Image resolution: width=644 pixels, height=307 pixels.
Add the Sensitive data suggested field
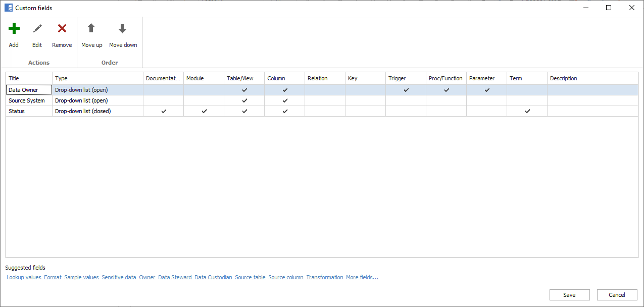pyautogui.click(x=119, y=277)
